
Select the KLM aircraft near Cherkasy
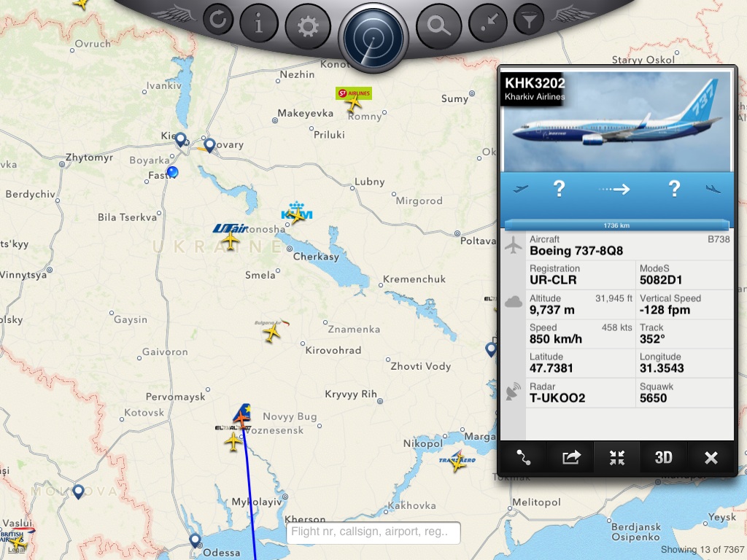[296, 214]
